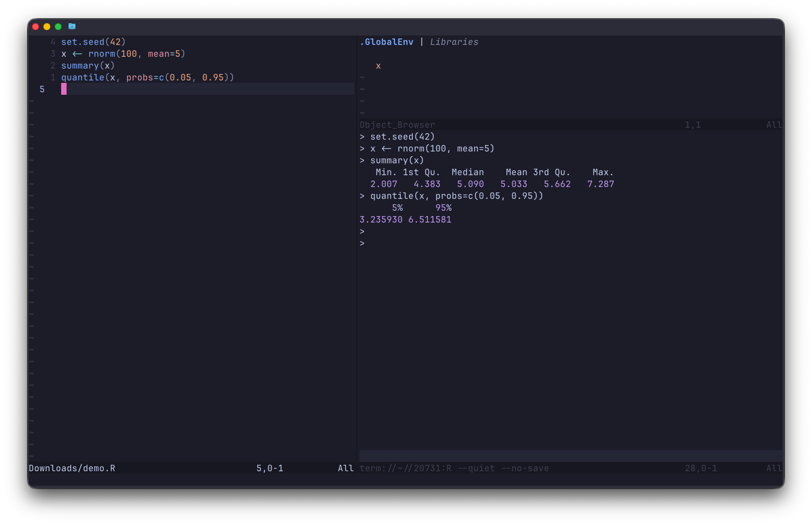Click the Min. value 2.007 in console

[384, 184]
